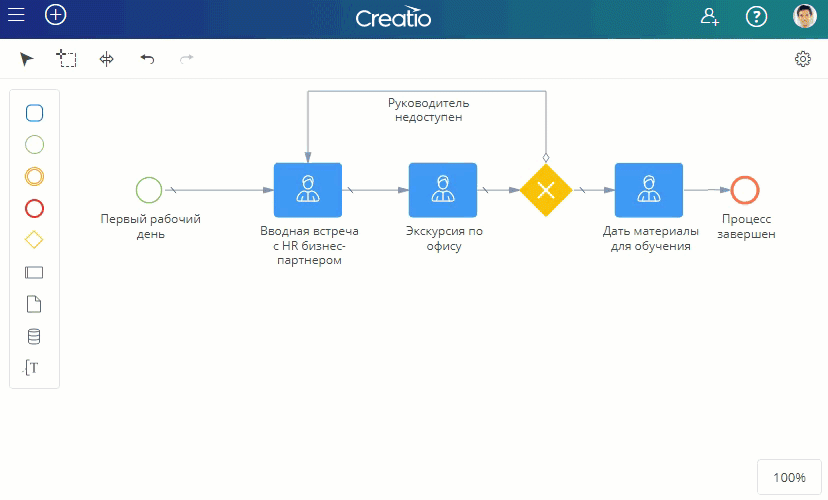
Task: Select the 'Вводная встреча с HR бизнес-партнером' task
Action: (x=308, y=190)
